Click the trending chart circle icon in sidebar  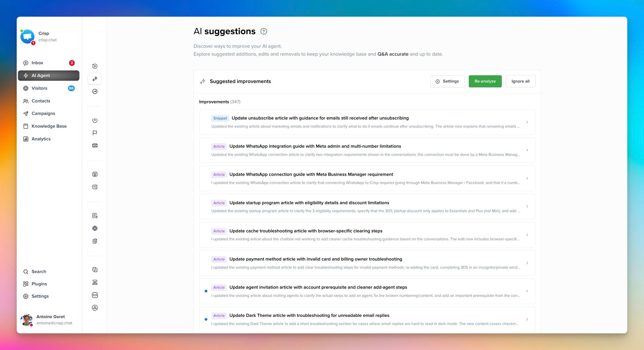click(x=95, y=91)
